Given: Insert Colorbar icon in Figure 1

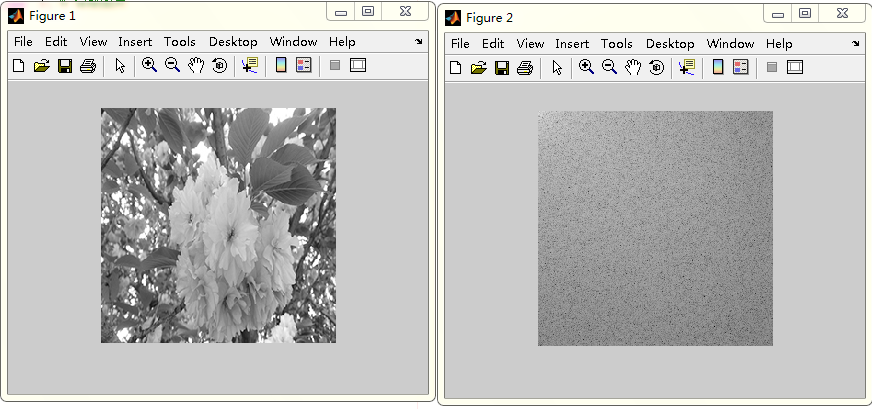Looking at the screenshot, I should point(281,66).
